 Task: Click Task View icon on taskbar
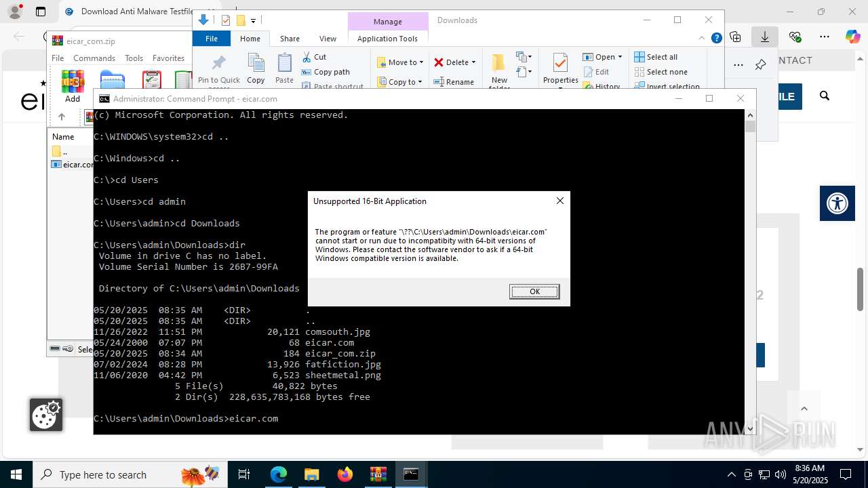coord(244,474)
